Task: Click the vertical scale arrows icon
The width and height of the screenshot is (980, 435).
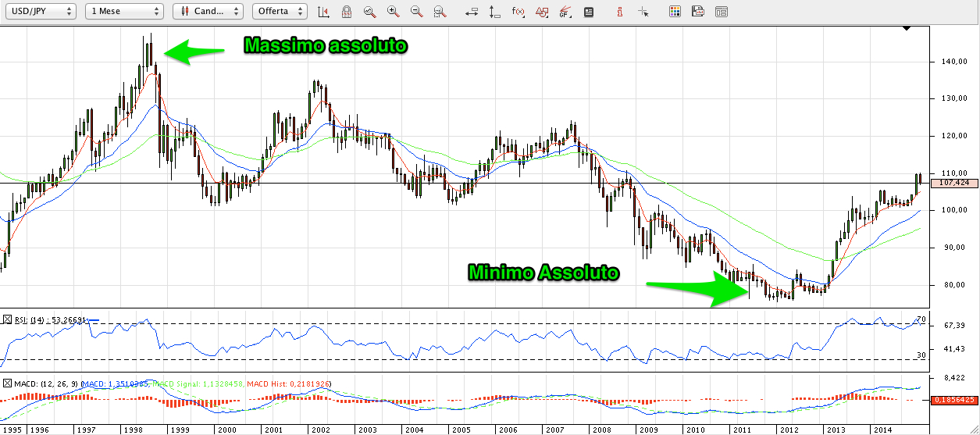Action: coord(494,12)
